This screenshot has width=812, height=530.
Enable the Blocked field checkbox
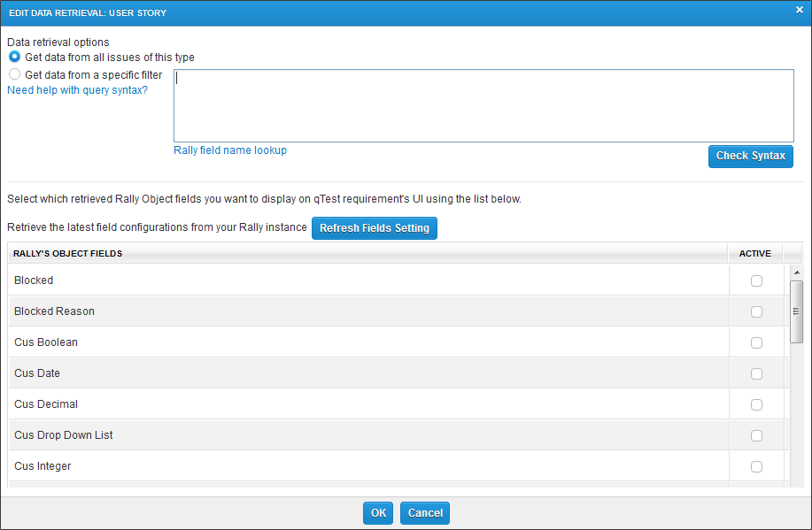click(756, 280)
